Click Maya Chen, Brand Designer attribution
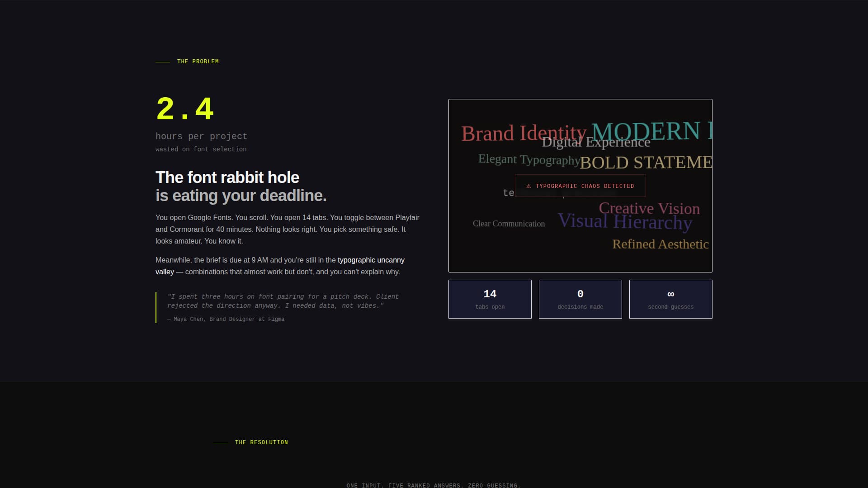 tap(226, 319)
